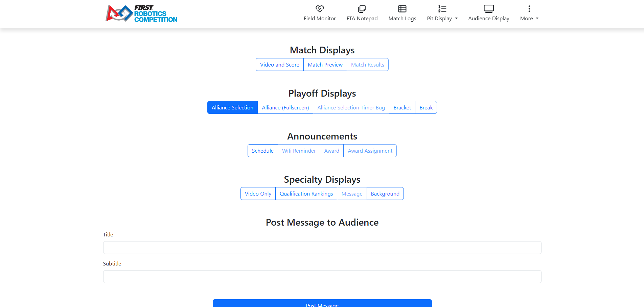Open the FTA Notepad icon

[362, 9]
